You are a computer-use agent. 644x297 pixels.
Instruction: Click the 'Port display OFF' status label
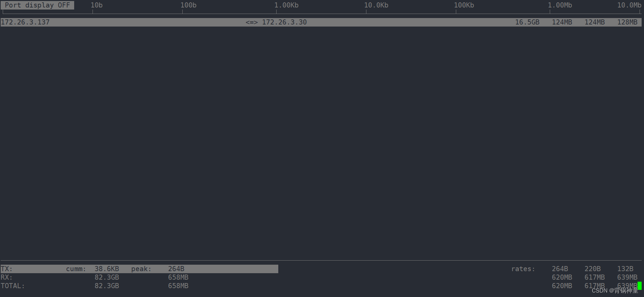coord(37,5)
